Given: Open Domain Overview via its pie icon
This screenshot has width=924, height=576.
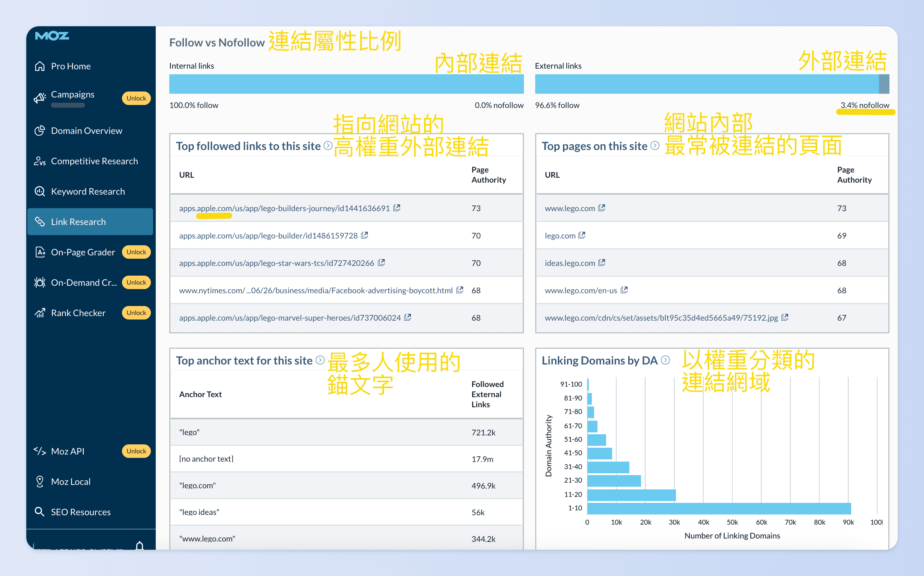Looking at the screenshot, I should point(40,130).
